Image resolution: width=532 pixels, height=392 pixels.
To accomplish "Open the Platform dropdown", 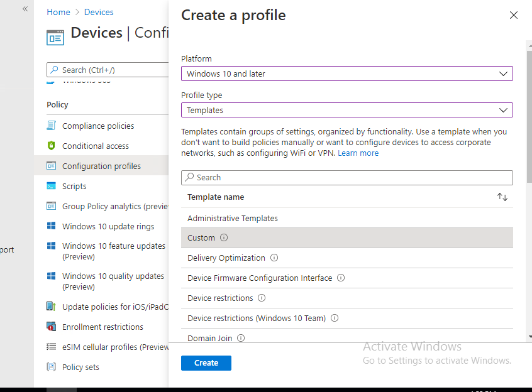I will click(x=503, y=73).
